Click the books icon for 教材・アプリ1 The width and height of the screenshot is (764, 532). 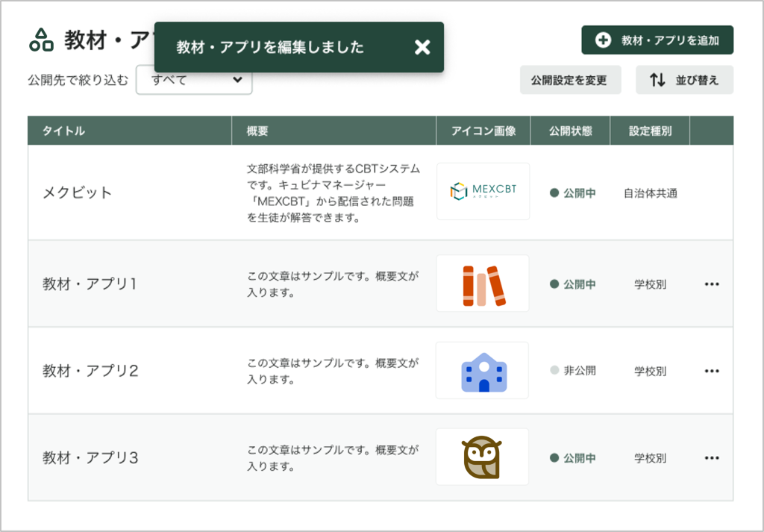click(x=483, y=284)
